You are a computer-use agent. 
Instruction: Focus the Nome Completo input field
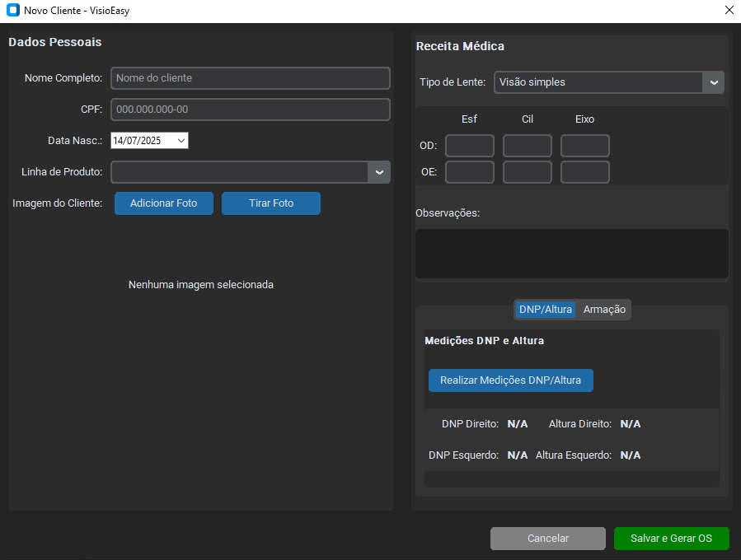(251, 78)
